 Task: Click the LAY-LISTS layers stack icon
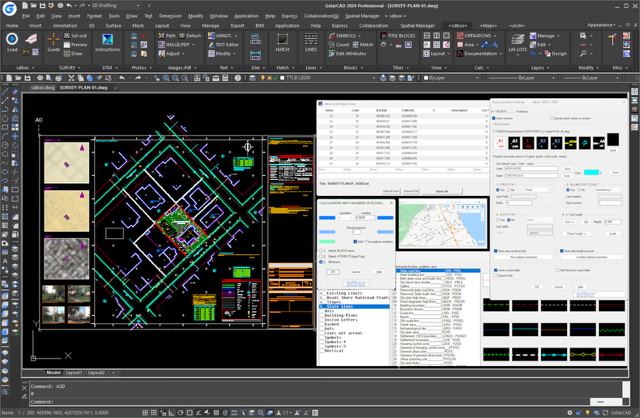tap(518, 40)
